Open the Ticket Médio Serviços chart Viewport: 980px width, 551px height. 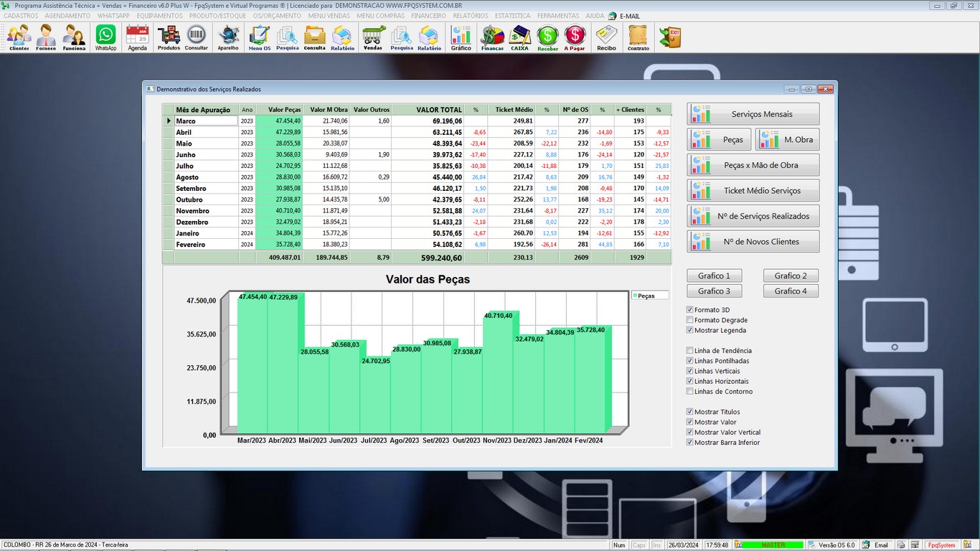(x=753, y=191)
